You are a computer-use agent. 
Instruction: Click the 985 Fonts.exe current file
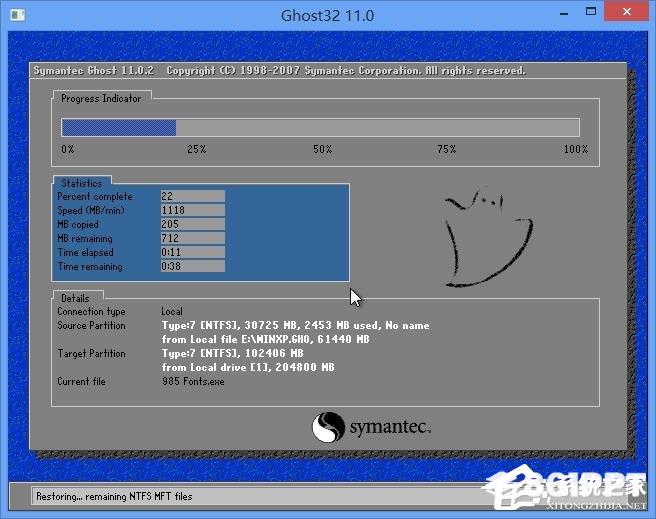coord(193,381)
